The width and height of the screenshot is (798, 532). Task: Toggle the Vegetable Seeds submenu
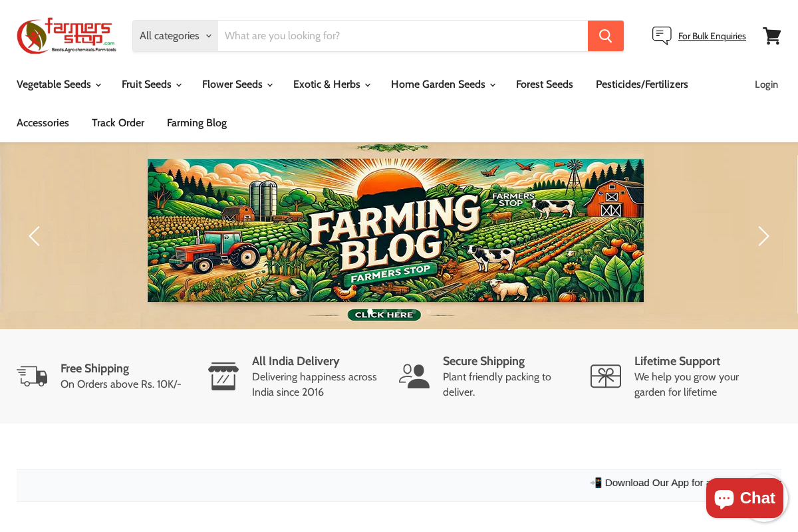59,84
